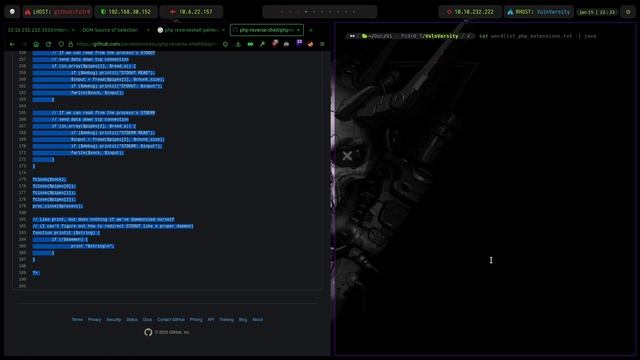Click the red square extension icon in toolbar
640x360 pixels.
[x=275, y=43]
